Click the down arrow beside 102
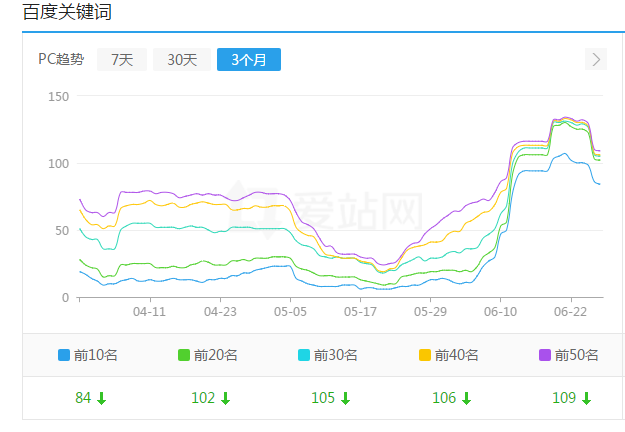Image resolution: width=625 pixels, height=432 pixels. (225, 398)
